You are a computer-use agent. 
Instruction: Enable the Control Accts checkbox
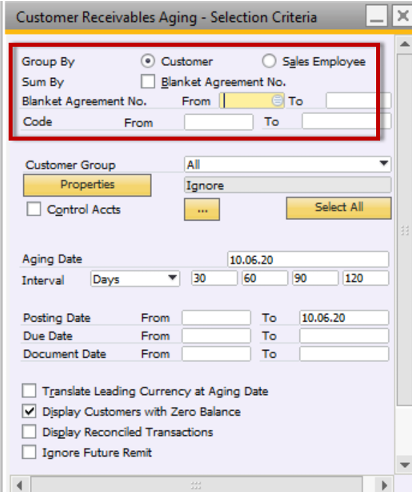tap(34, 209)
